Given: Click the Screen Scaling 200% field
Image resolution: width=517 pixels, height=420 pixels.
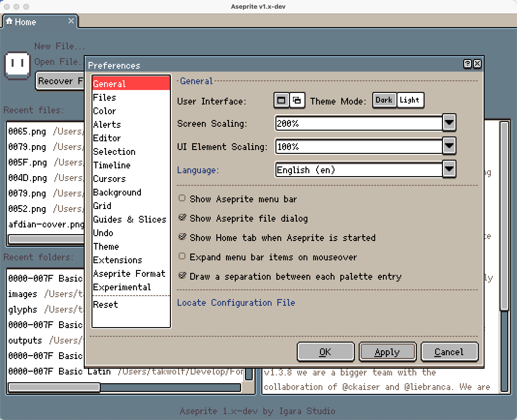Looking at the screenshot, I should (359, 123).
